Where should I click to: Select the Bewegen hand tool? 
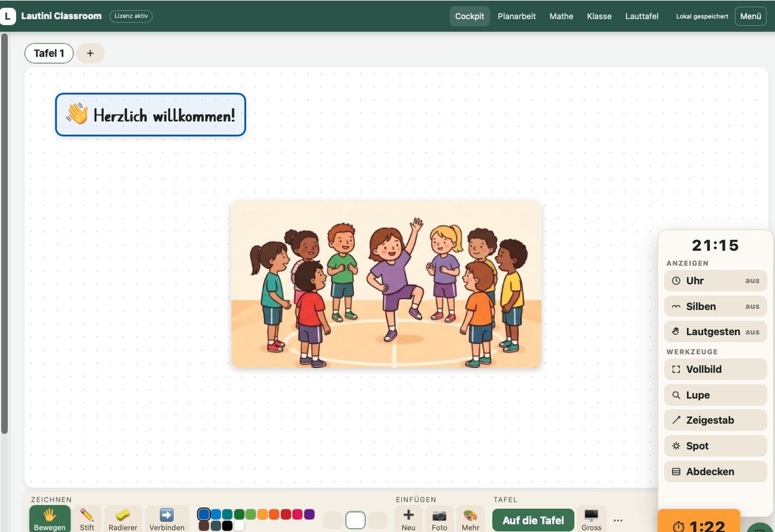[49, 519]
